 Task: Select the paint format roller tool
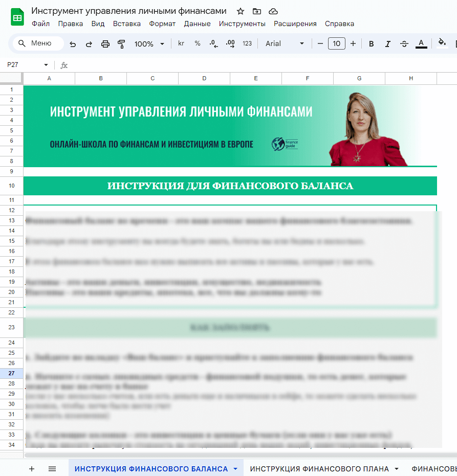tap(121, 44)
